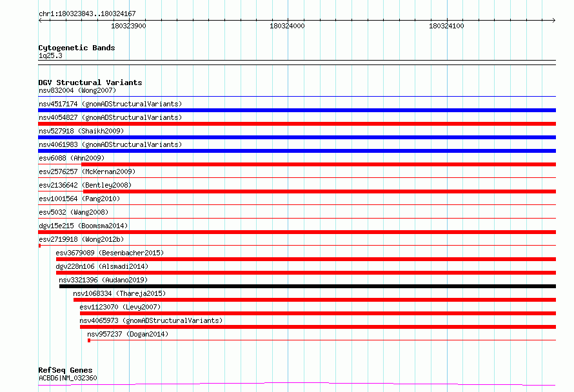Click the DGV Structural Variants track title
574x392 pixels.
click(90, 83)
